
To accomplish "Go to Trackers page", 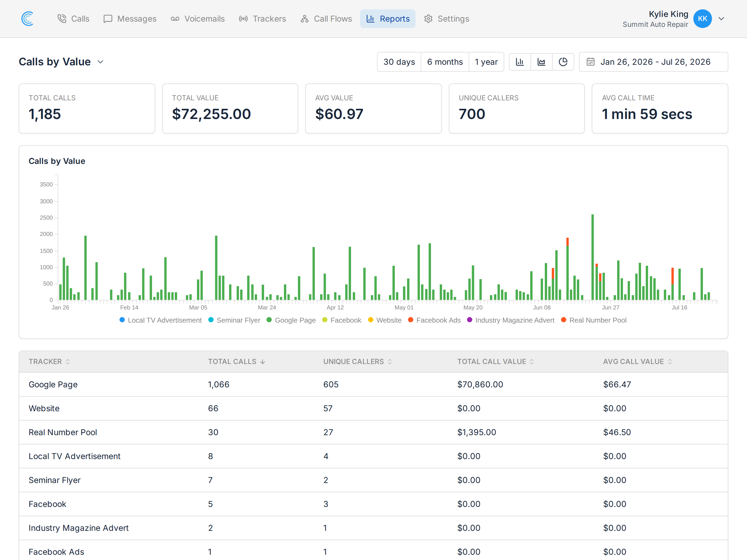I will tap(262, 19).
